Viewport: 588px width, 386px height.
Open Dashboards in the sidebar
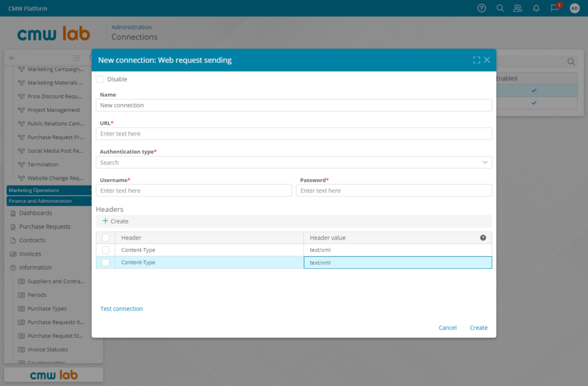coord(36,213)
